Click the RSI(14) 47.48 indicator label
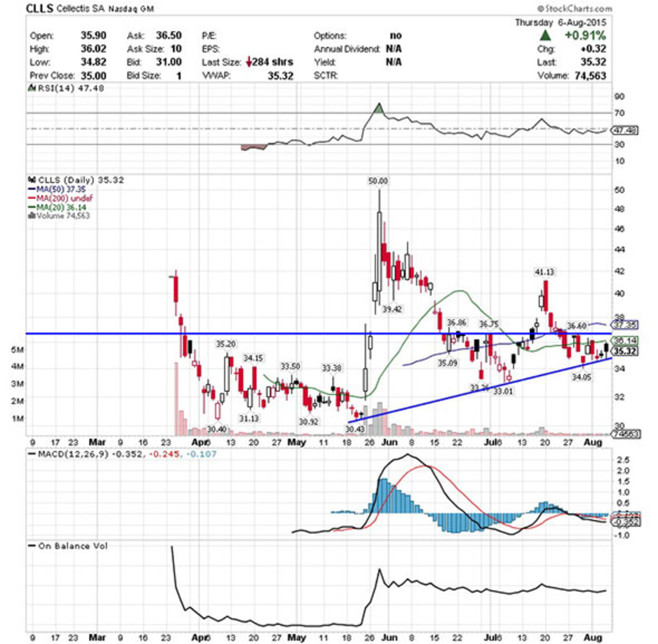Image resolution: width=658 pixels, height=644 pixels. [x=67, y=88]
